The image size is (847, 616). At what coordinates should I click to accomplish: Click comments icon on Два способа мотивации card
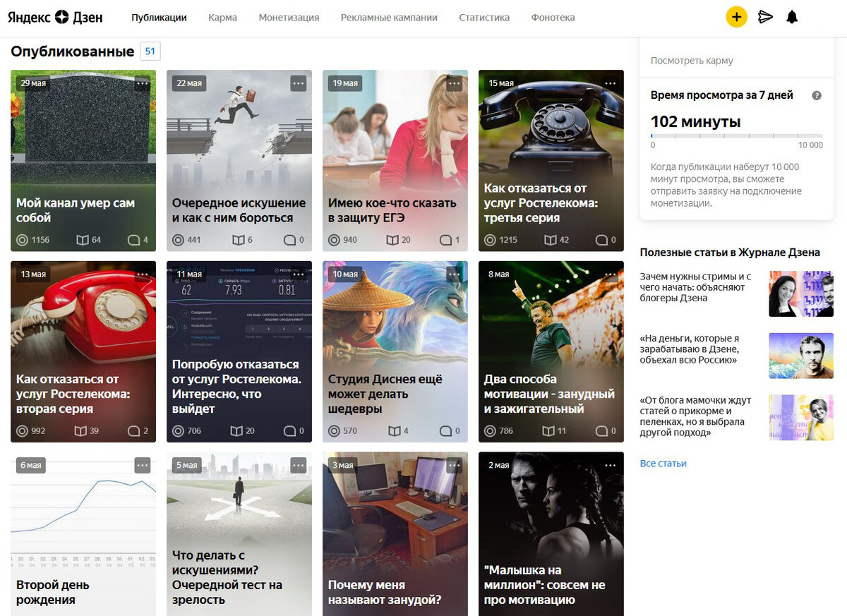601,430
